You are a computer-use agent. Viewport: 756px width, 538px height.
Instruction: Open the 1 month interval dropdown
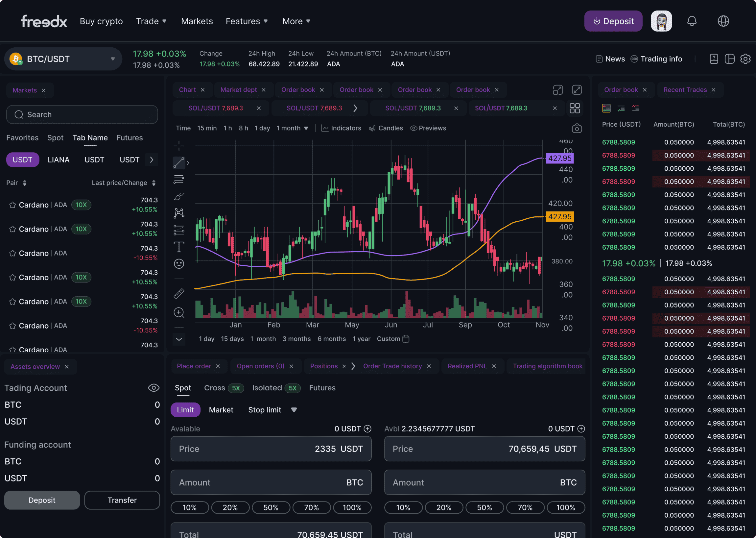click(x=293, y=128)
